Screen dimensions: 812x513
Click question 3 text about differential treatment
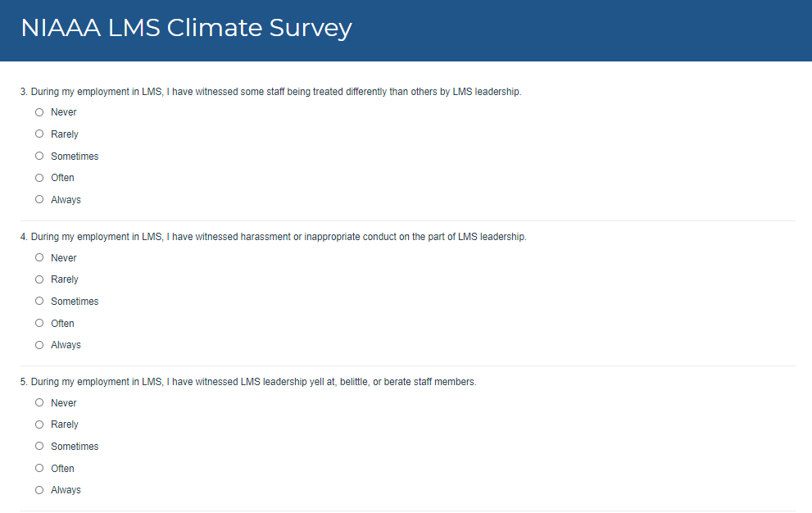point(270,92)
